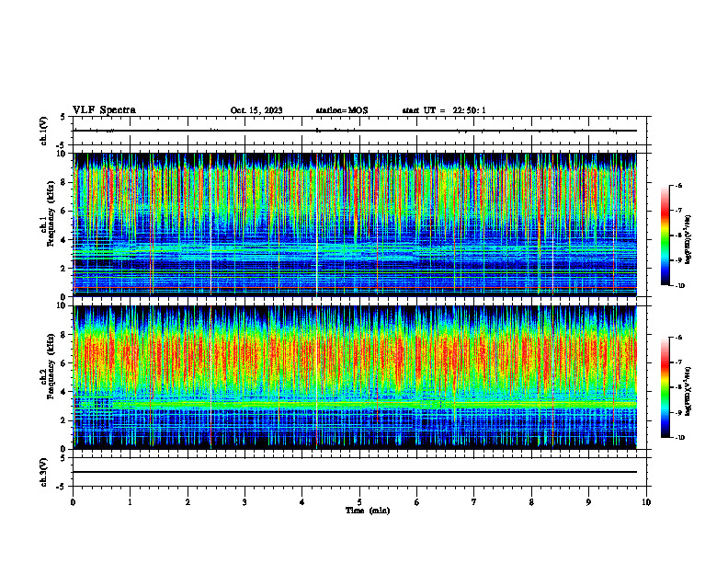Click the "-7" label on ch.2 colorbar
The image size is (728, 563).
[x=678, y=362]
